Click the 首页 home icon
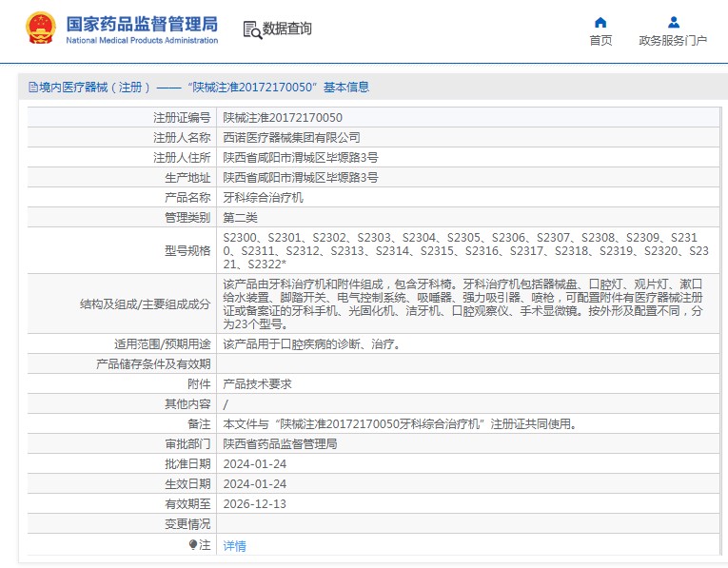728x568 pixels. 600,22
